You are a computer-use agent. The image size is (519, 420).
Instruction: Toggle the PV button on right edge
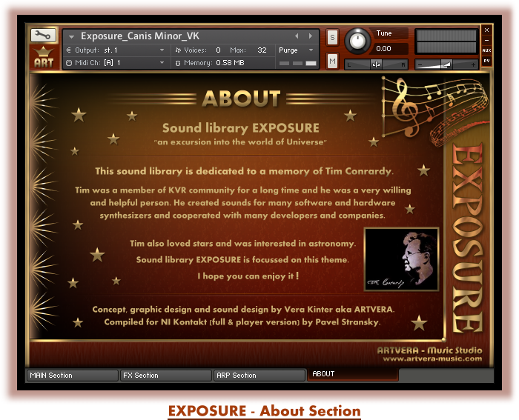pos(486,60)
